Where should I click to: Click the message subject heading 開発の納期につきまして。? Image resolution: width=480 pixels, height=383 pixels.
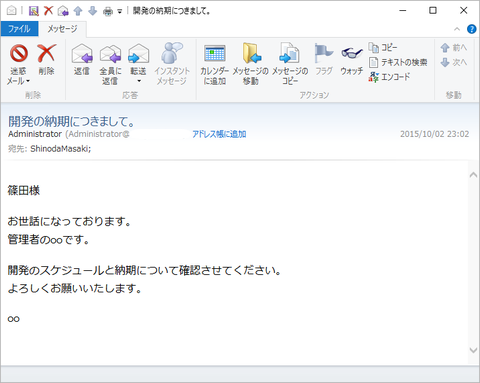[72, 121]
